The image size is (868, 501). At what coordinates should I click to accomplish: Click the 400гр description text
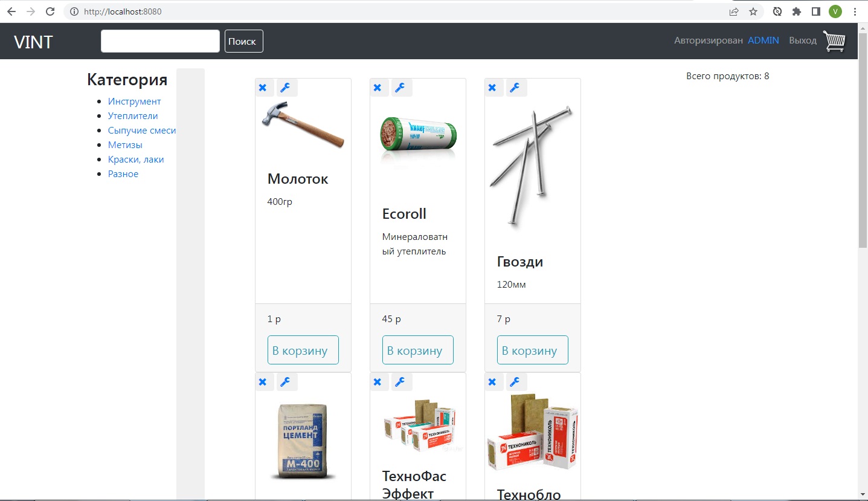tap(280, 202)
